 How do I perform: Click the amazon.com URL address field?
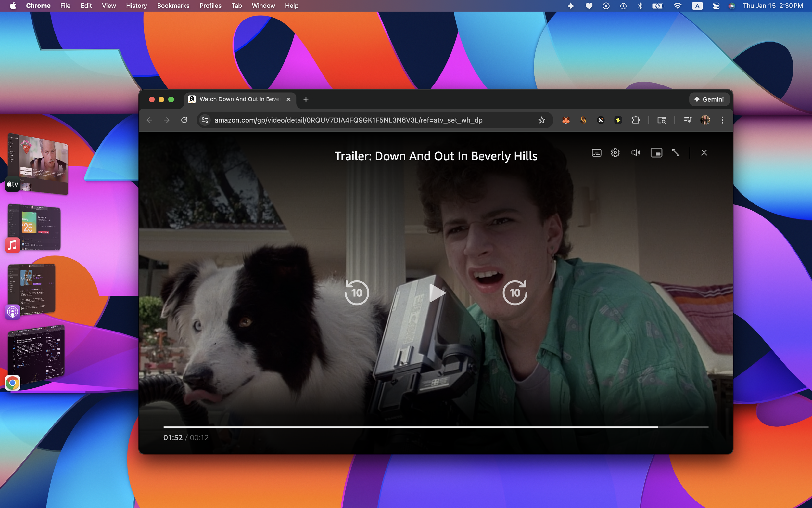(348, 120)
